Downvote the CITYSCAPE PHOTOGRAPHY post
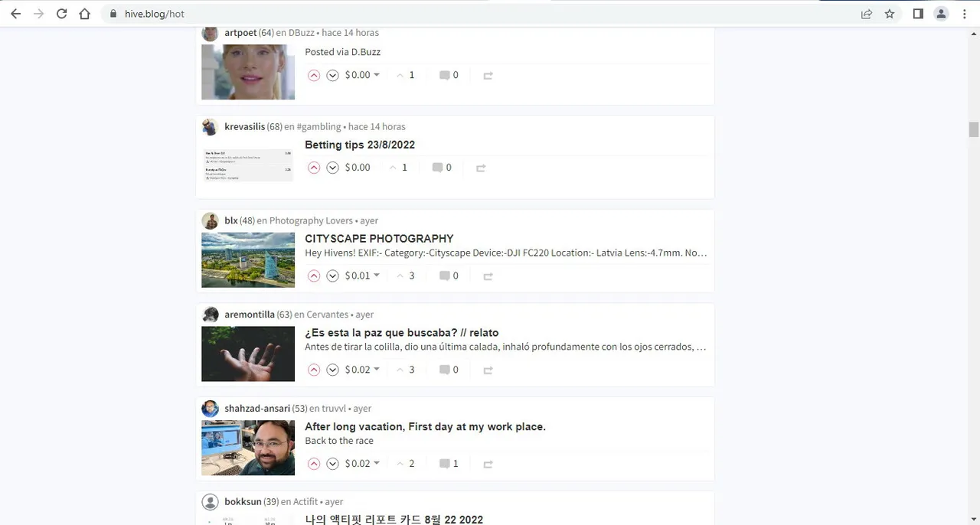Viewport: 980px width, 525px height. point(332,276)
